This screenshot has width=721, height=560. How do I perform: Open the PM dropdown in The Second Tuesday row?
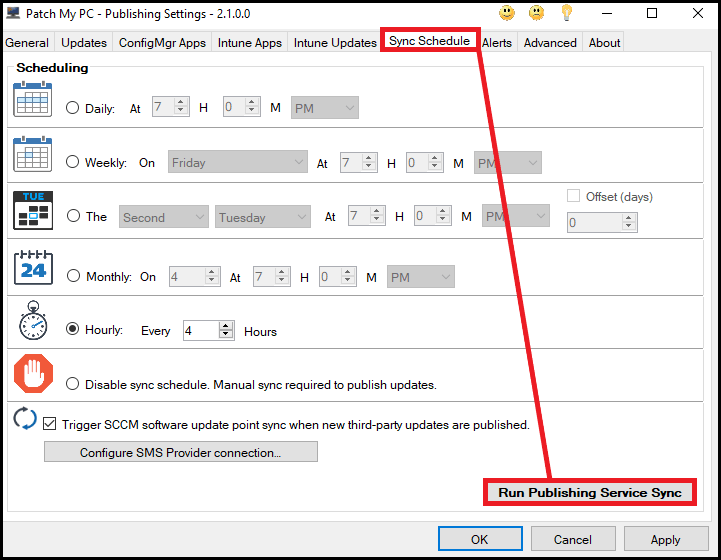[x=515, y=216]
